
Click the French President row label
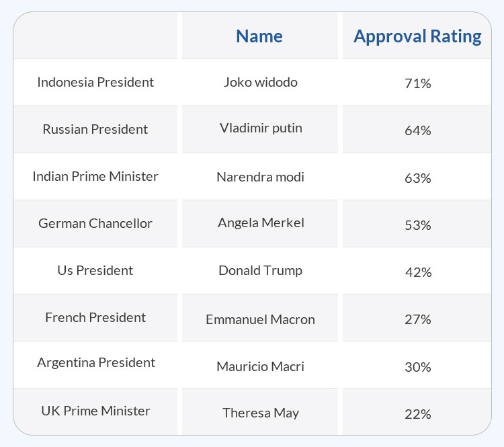click(x=95, y=317)
